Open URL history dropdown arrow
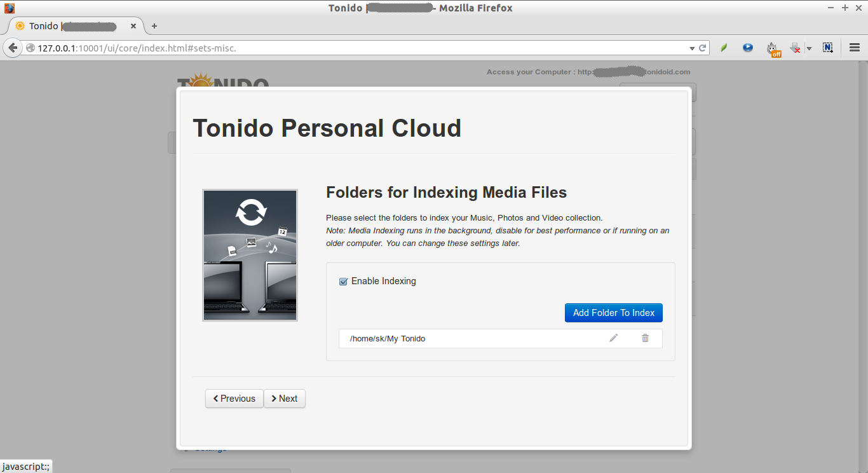 pyautogui.click(x=692, y=48)
